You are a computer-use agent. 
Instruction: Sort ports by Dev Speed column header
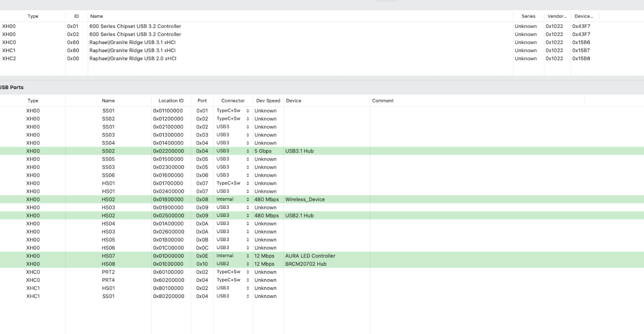(x=268, y=100)
